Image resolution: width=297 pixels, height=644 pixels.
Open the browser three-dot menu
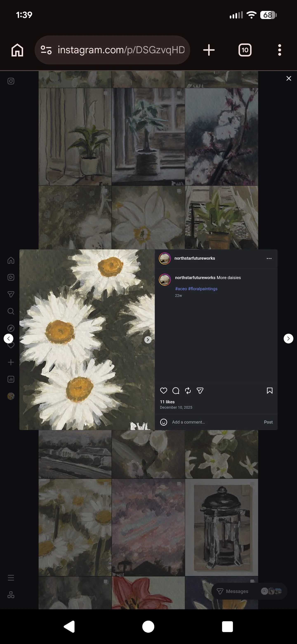279,50
